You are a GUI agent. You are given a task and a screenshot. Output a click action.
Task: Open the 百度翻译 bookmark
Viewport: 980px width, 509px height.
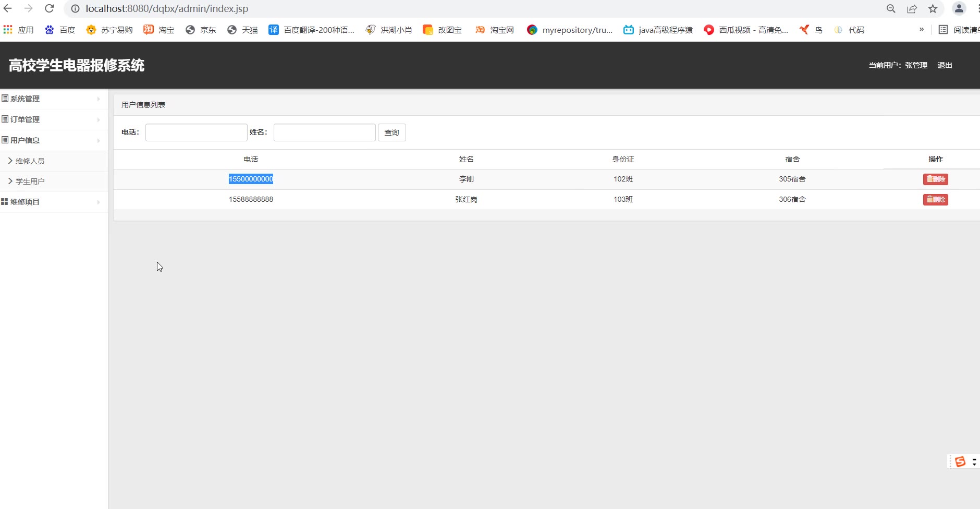[x=311, y=30]
